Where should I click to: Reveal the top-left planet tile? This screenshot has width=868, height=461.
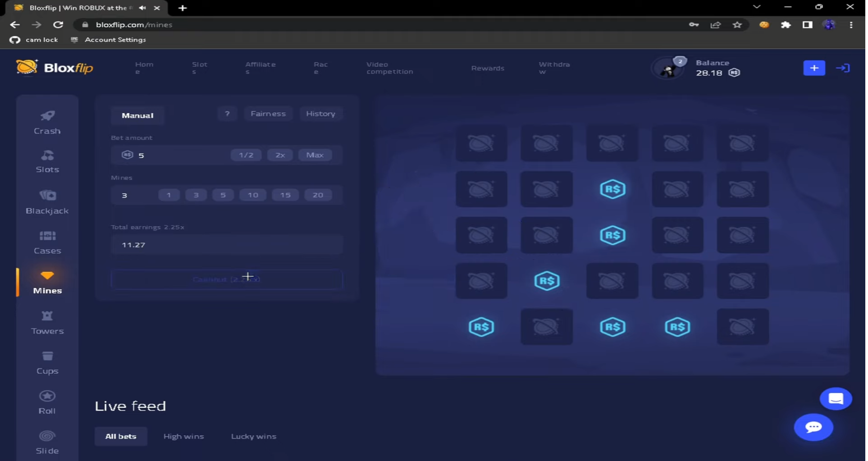point(481,143)
